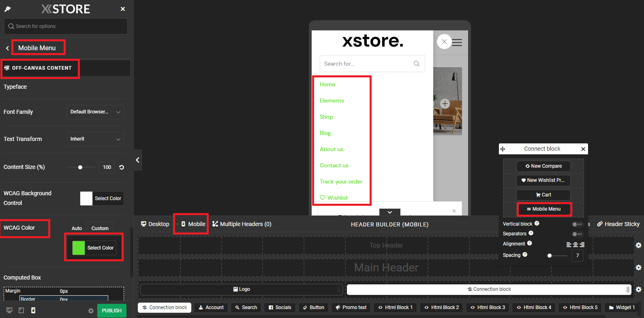The width and height of the screenshot is (644, 318).
Task: Pick the Account element from elements bar
Action: click(211, 307)
